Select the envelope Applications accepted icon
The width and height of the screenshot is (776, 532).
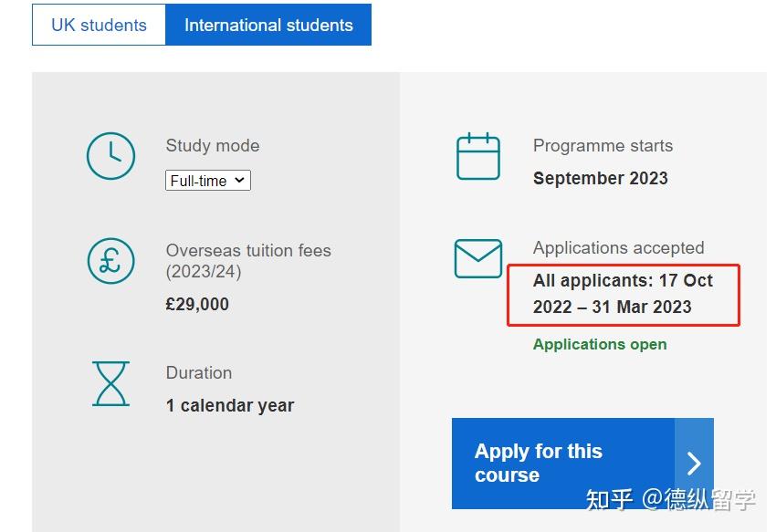[477, 258]
